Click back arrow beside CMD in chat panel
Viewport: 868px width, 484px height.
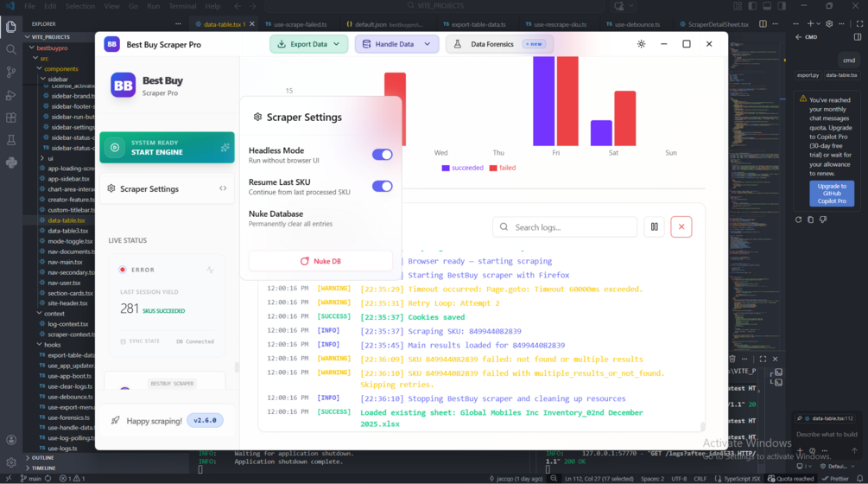tap(798, 37)
